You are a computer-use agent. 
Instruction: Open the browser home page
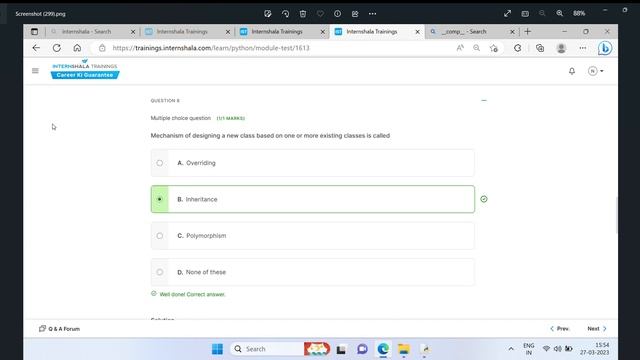[77, 48]
